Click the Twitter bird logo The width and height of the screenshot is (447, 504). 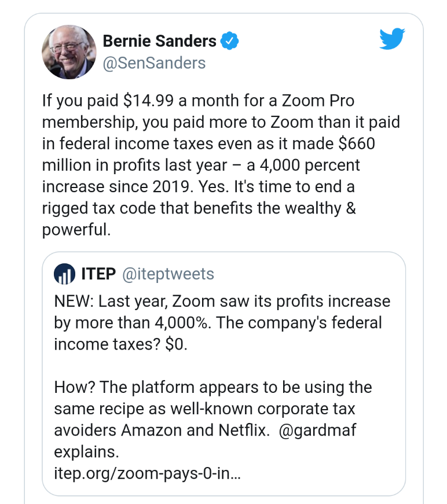(392, 39)
